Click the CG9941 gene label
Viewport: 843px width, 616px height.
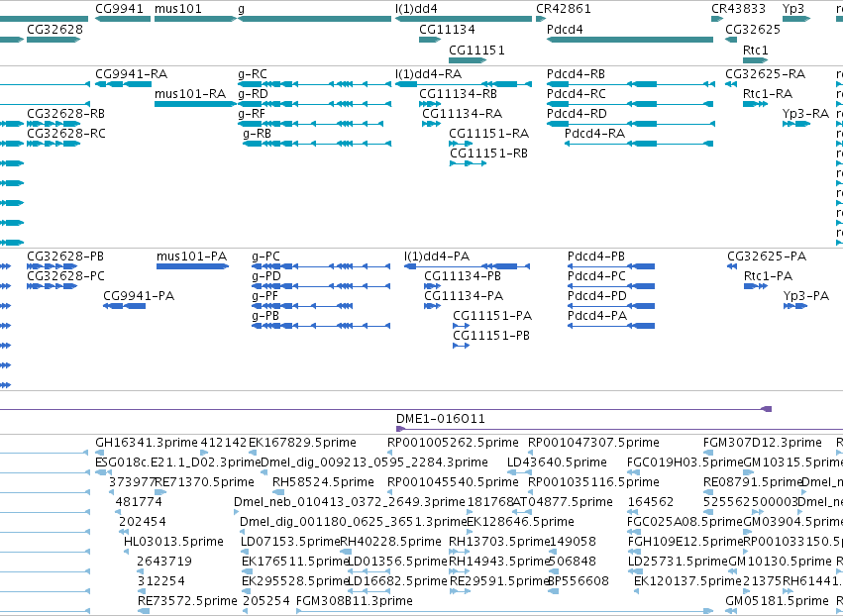[x=119, y=9]
